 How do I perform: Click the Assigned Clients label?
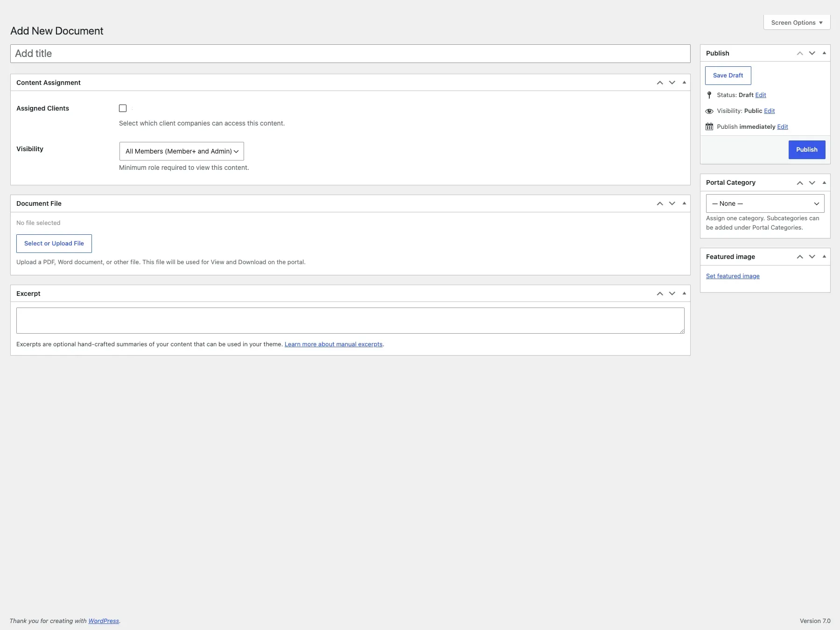point(42,108)
